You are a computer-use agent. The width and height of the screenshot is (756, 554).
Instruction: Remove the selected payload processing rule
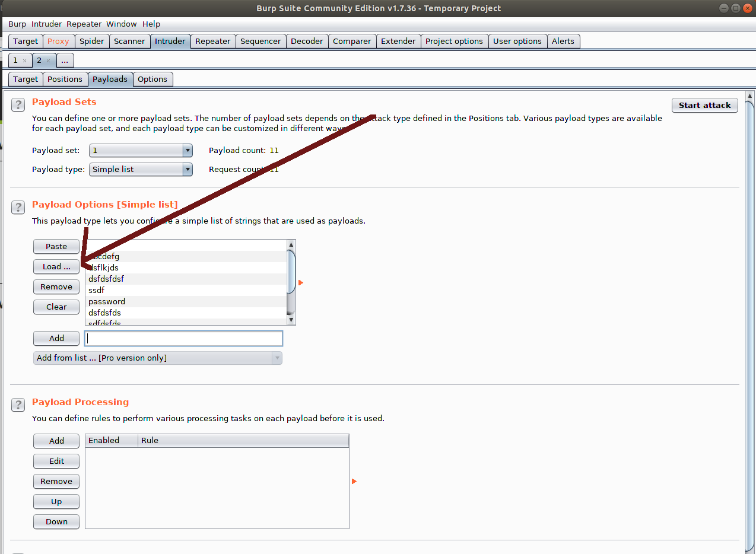coord(56,481)
